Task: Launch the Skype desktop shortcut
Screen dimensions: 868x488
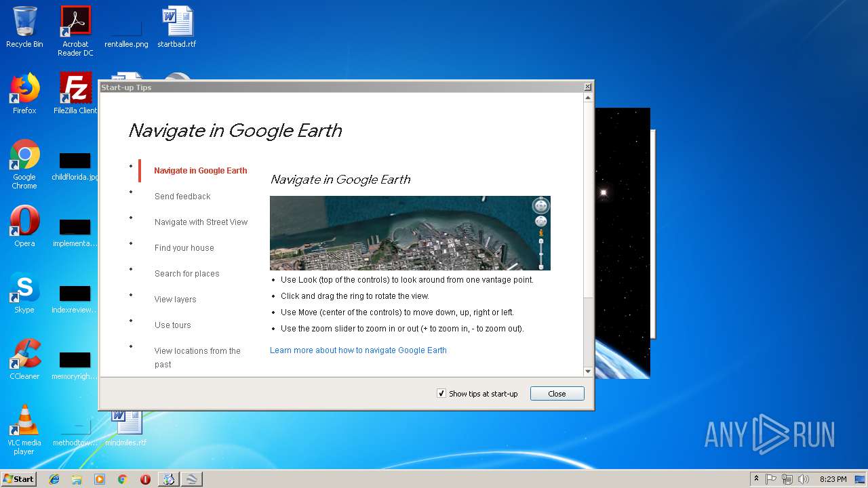Action: pos(24,293)
